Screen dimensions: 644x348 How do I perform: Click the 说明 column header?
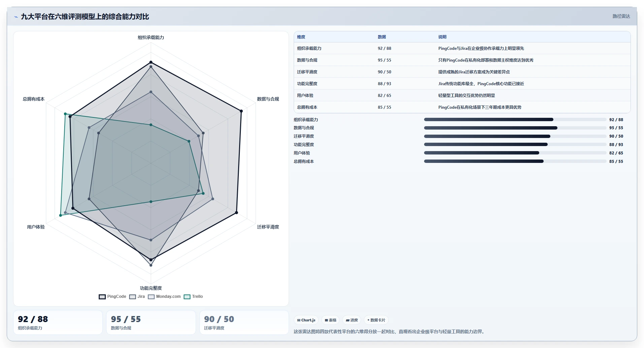click(x=442, y=37)
